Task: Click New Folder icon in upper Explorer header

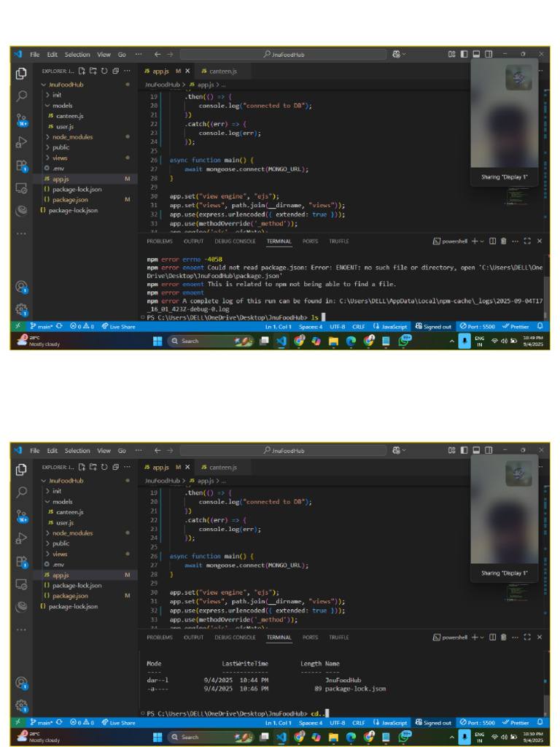Action: point(93,71)
